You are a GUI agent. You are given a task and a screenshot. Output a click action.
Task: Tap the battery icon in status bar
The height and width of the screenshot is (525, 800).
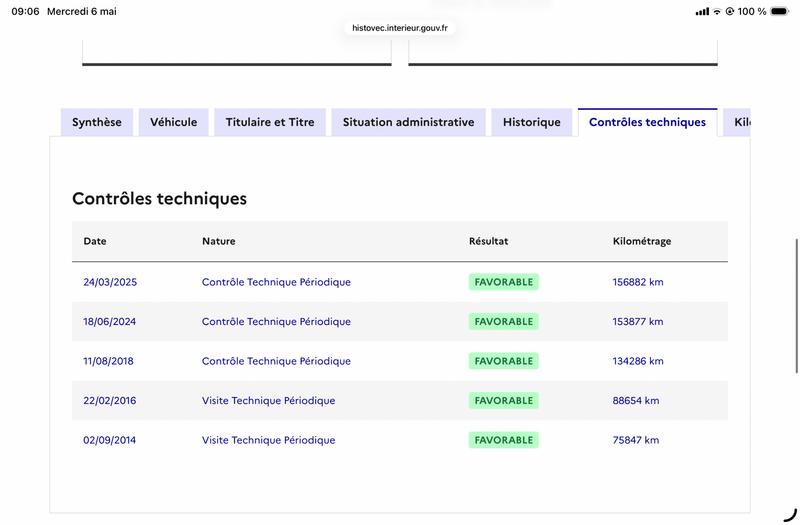(780, 11)
